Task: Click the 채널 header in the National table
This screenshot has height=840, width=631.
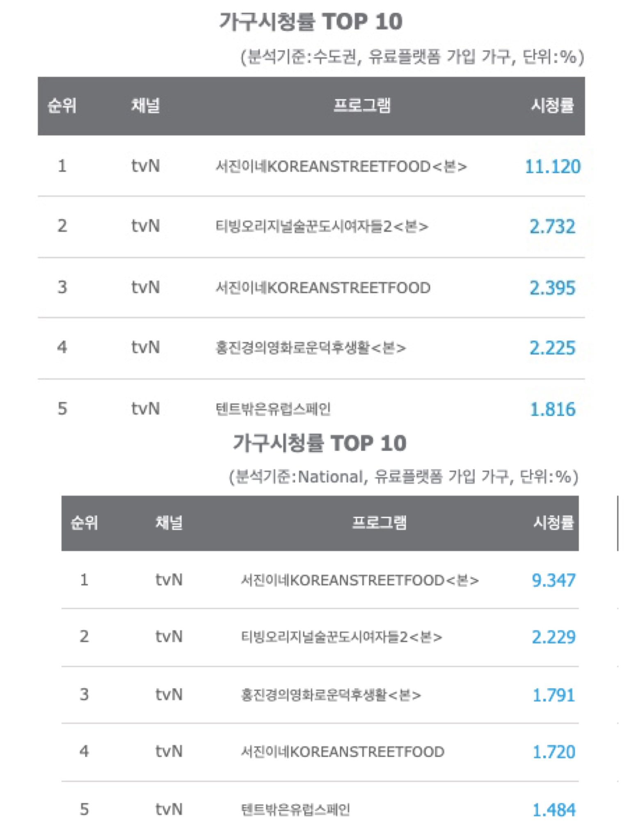Action: [x=169, y=523]
